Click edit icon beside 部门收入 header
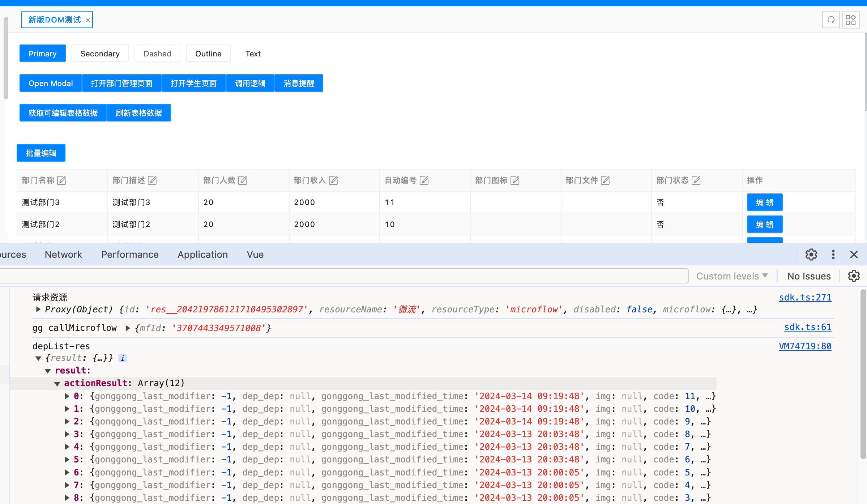 [x=334, y=180]
